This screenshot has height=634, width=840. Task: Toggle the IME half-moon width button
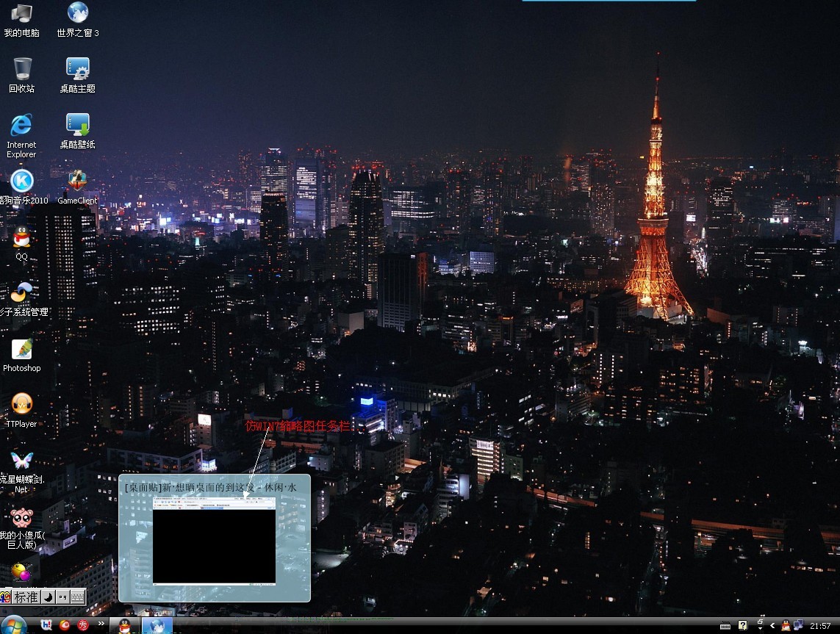point(48,597)
